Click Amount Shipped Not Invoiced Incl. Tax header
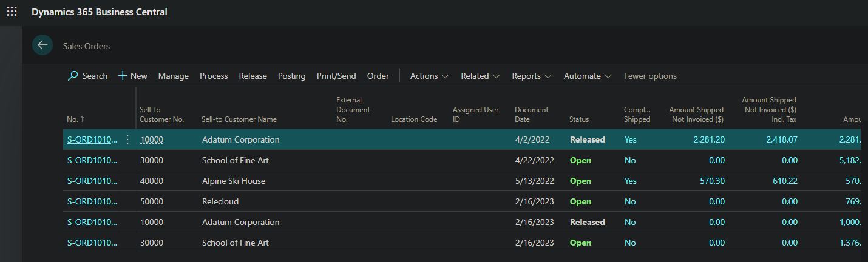This screenshot has width=868, height=262. 769,110
